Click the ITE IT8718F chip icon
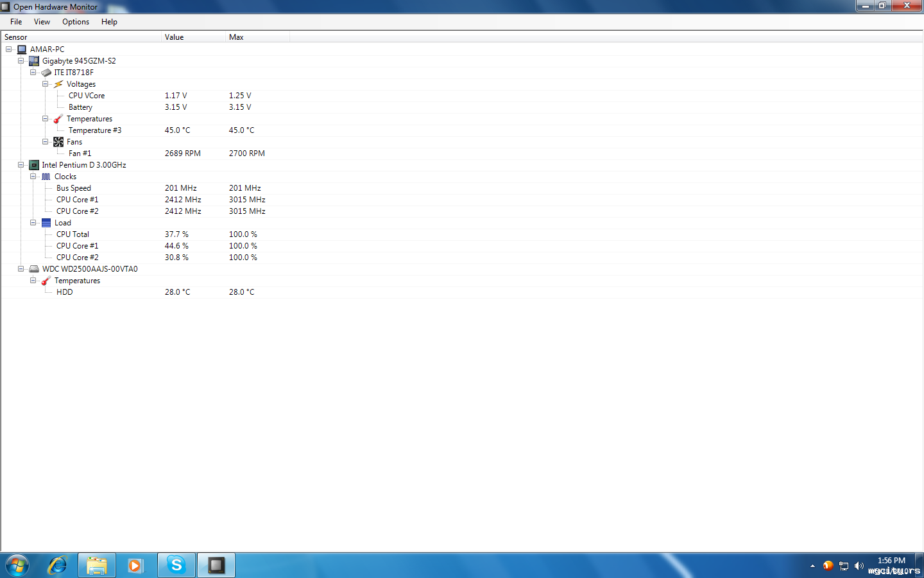 pos(46,73)
